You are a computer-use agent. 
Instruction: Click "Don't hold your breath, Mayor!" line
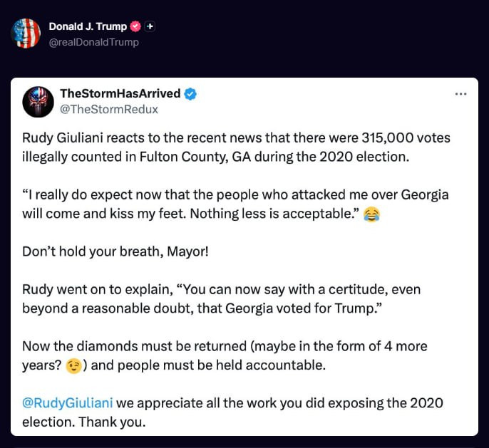[110, 251]
